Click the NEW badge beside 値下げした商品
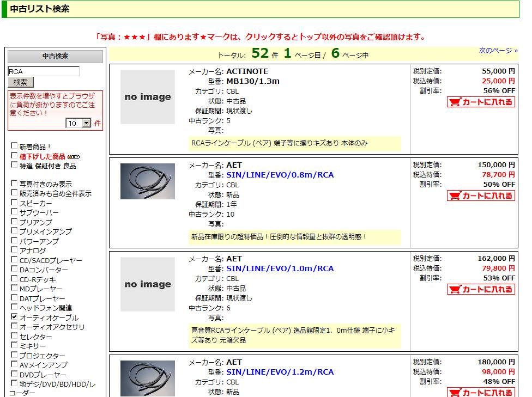 pos(73,157)
